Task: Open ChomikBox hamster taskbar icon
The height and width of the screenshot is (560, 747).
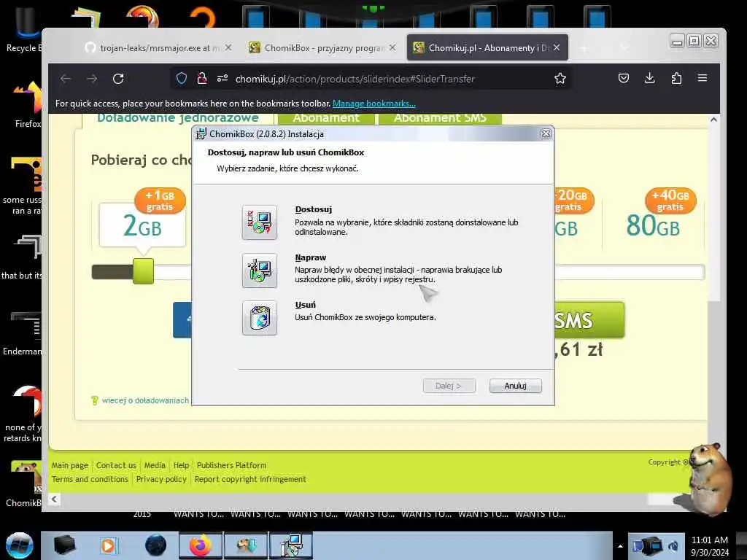Action: pos(247,545)
